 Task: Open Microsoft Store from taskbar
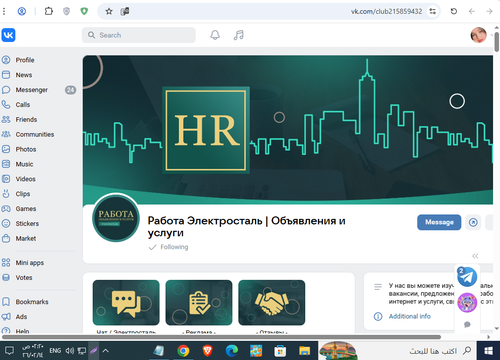click(x=280, y=351)
